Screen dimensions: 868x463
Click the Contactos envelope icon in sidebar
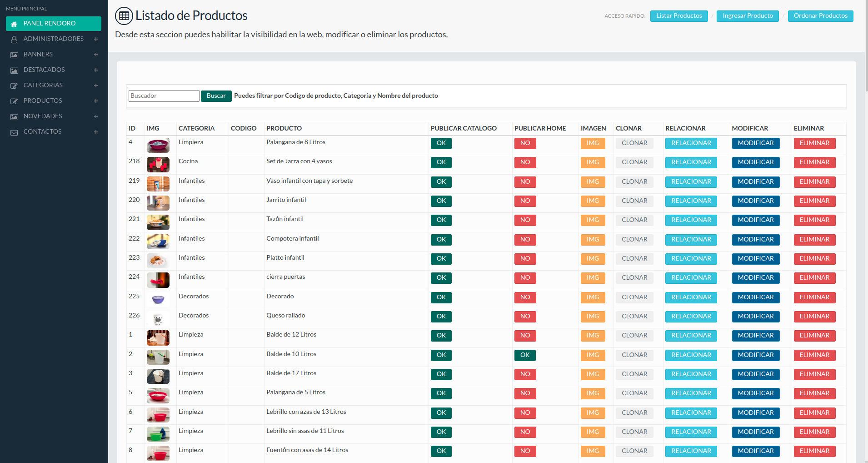(14, 132)
